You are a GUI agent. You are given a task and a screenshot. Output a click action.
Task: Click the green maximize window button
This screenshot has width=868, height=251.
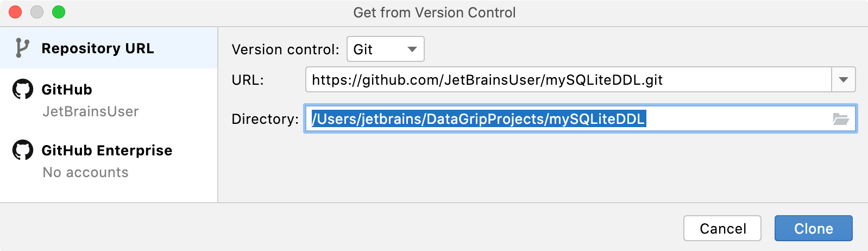point(59,12)
